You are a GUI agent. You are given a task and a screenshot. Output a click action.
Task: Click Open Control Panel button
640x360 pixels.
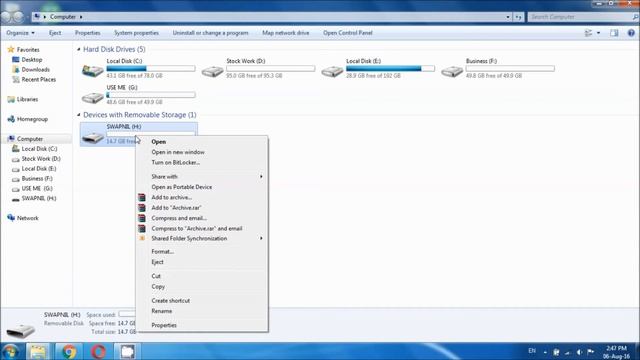point(348,33)
